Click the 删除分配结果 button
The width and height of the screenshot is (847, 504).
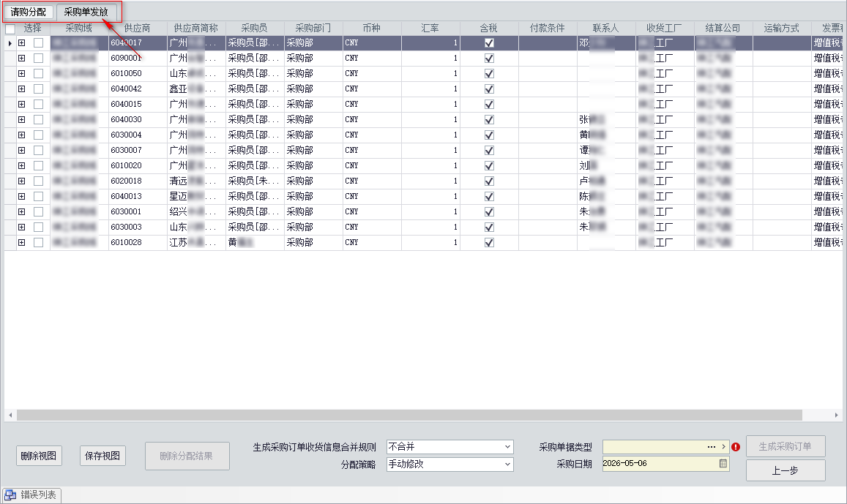pyautogui.click(x=187, y=456)
